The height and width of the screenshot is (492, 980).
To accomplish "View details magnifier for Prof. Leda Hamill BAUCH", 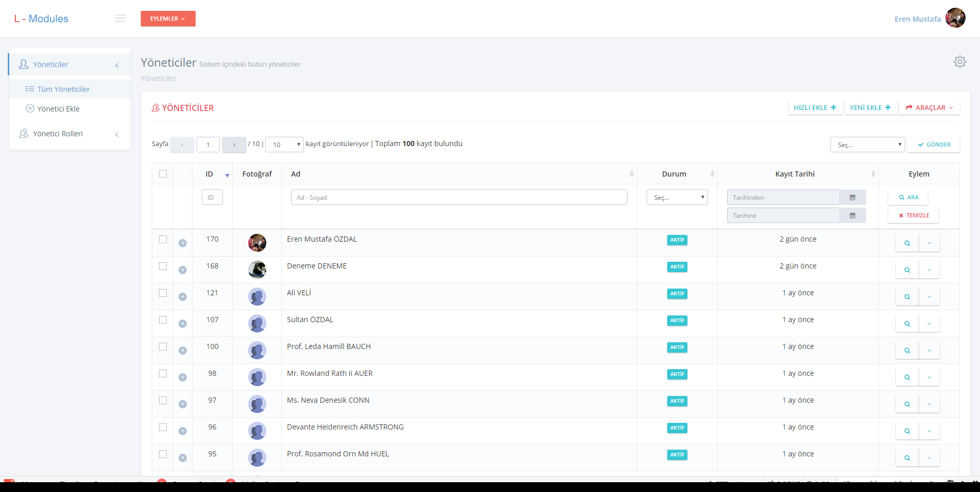I will click(907, 351).
